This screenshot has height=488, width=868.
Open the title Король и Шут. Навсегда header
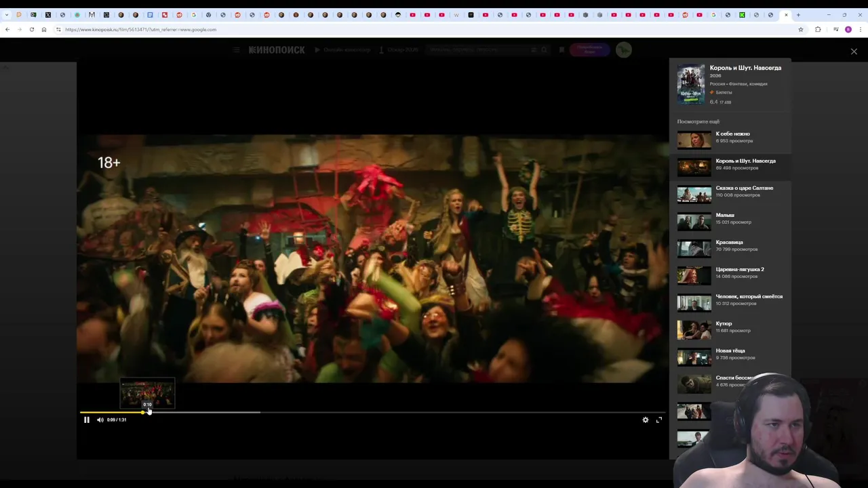(x=745, y=68)
